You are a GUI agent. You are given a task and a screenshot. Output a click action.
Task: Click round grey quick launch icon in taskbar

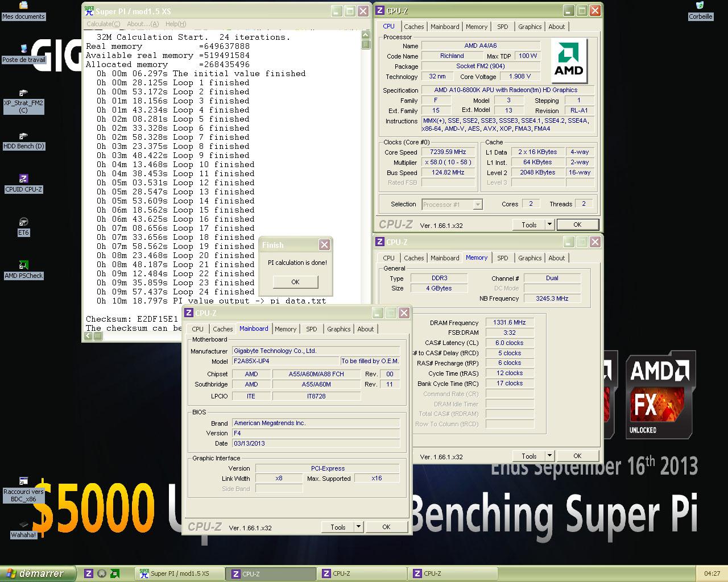click(102, 573)
